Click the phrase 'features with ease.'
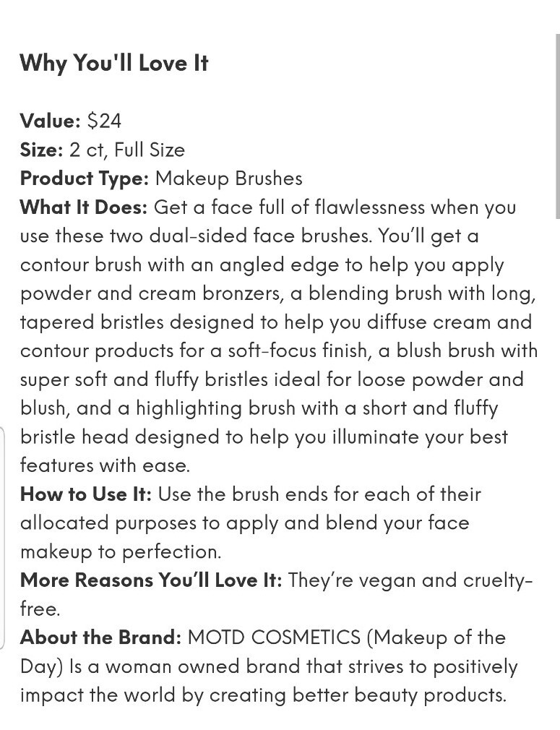Image resolution: width=560 pixels, height=730 pixels. coord(105,465)
